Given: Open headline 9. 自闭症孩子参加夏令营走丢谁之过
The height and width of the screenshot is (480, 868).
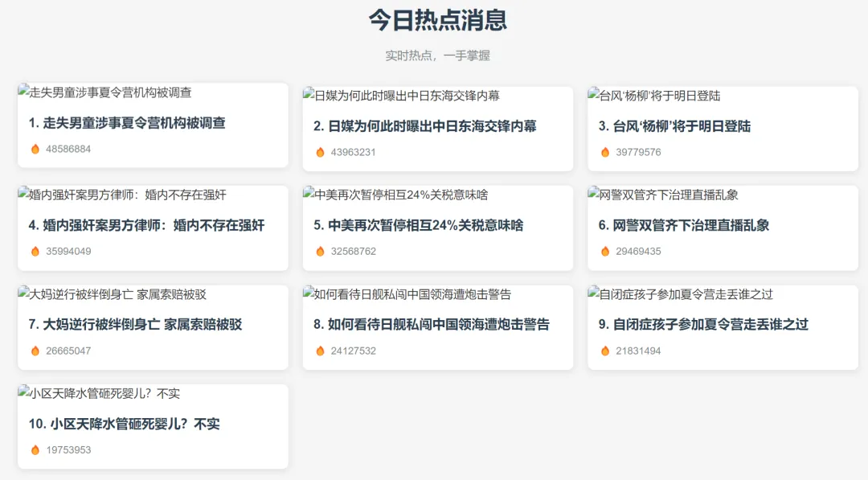Looking at the screenshot, I should [x=703, y=325].
